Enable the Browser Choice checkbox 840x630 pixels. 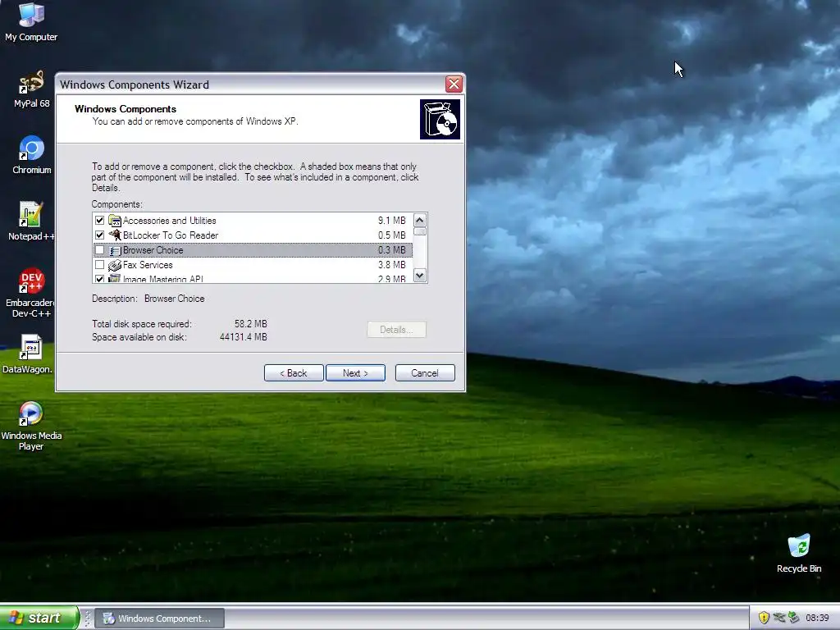(x=99, y=250)
